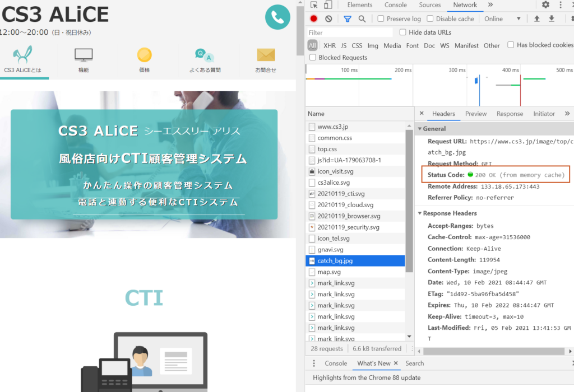Screen dimensions: 574x392
Task: Click the record network log button
Action: point(314,18)
